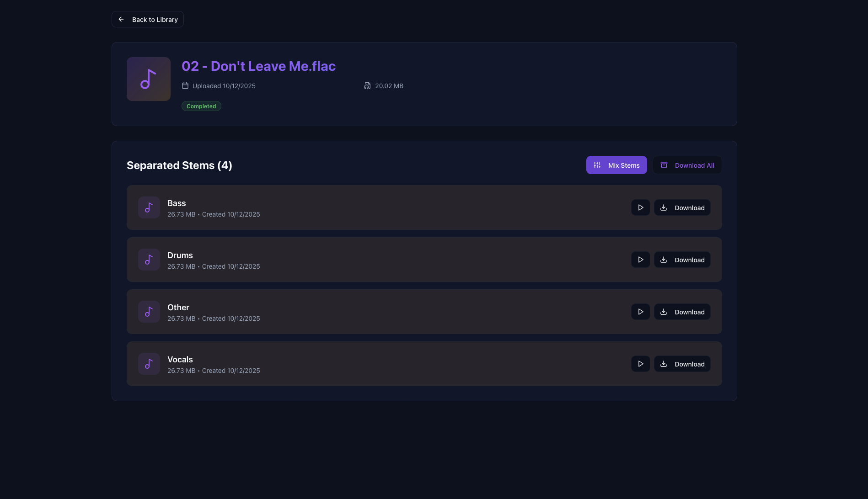Download the Drums stem file
The width and height of the screenshot is (868, 499).
[x=682, y=260]
